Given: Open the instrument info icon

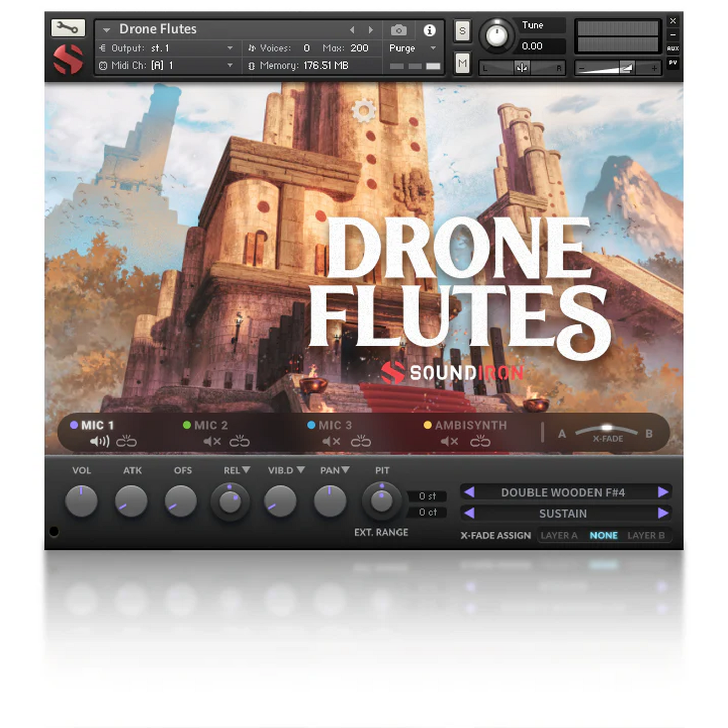Looking at the screenshot, I should point(429,30).
